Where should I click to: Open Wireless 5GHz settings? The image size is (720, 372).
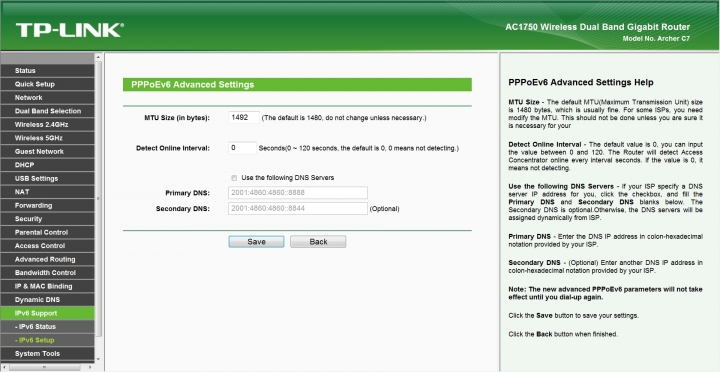pyautogui.click(x=47, y=138)
